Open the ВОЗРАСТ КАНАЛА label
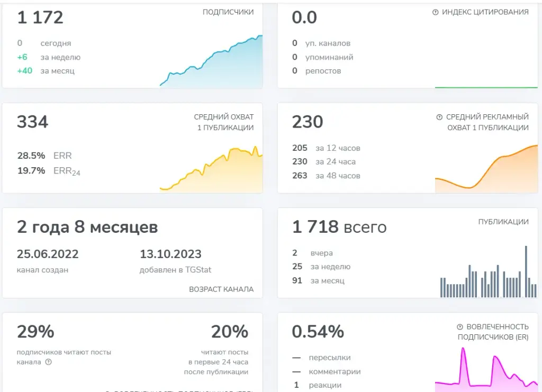This screenshot has width=542, height=392. tap(221, 289)
